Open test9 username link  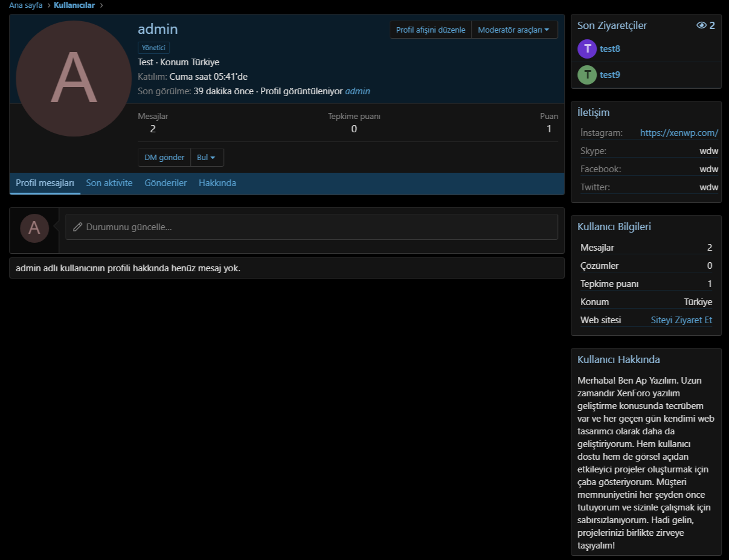(x=610, y=75)
